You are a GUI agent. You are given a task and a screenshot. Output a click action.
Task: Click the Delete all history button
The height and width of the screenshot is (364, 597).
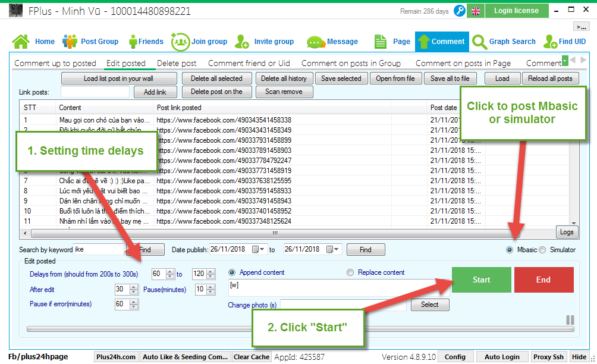[284, 79]
